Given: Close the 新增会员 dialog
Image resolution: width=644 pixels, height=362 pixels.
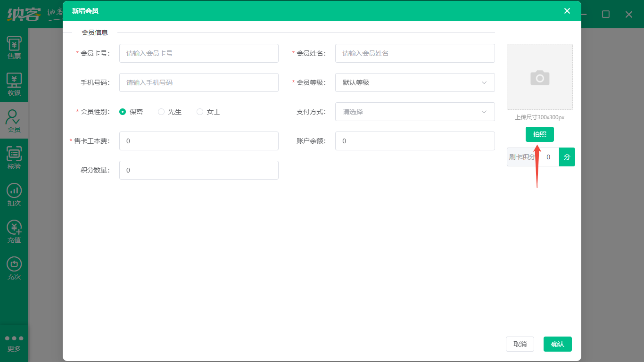Looking at the screenshot, I should [567, 10].
